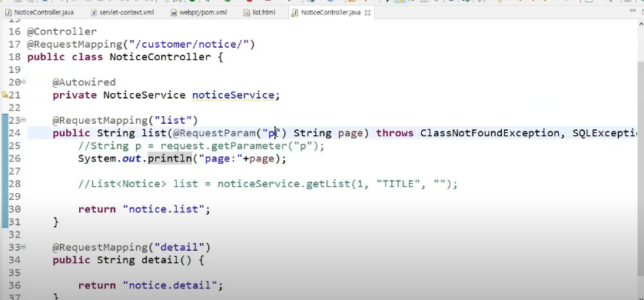Click the file icon on list.html tab
Image resolution: width=644 pixels, height=300 pixels.
(x=247, y=13)
